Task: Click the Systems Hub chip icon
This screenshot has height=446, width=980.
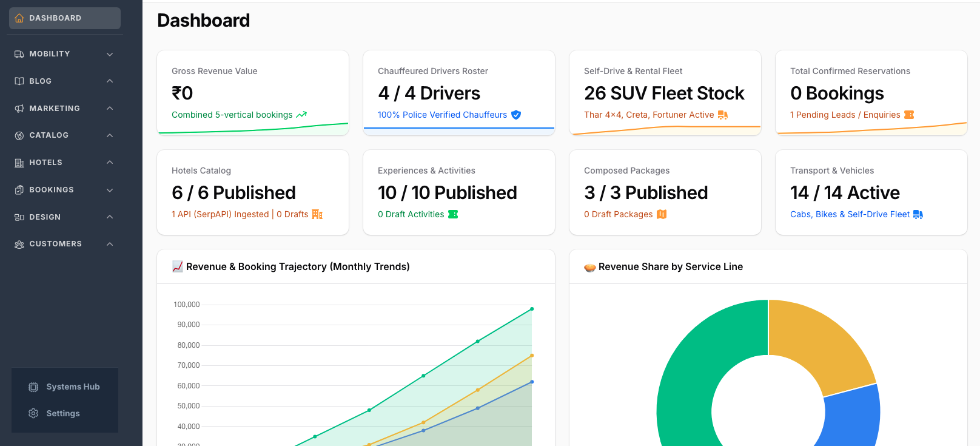Action: [x=33, y=387]
